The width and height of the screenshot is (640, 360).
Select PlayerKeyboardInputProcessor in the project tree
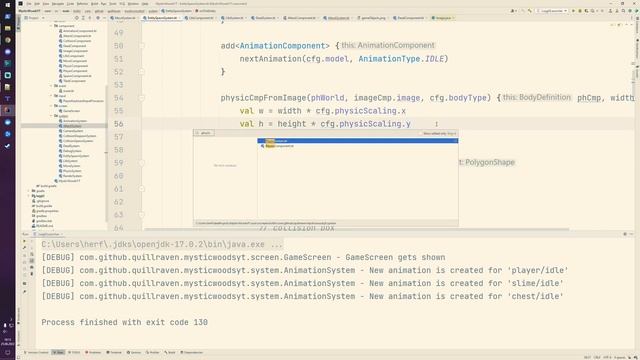click(x=81, y=101)
